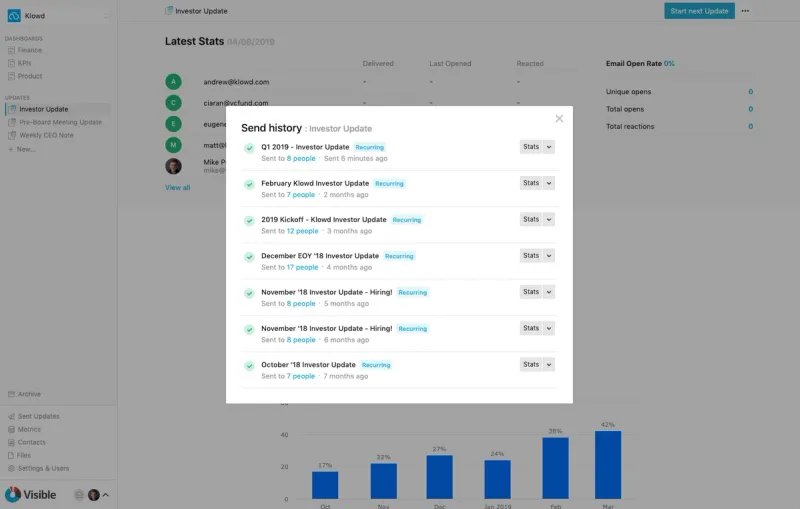Open Files page
Image resolution: width=800 pixels, height=509 pixels.
click(19, 455)
